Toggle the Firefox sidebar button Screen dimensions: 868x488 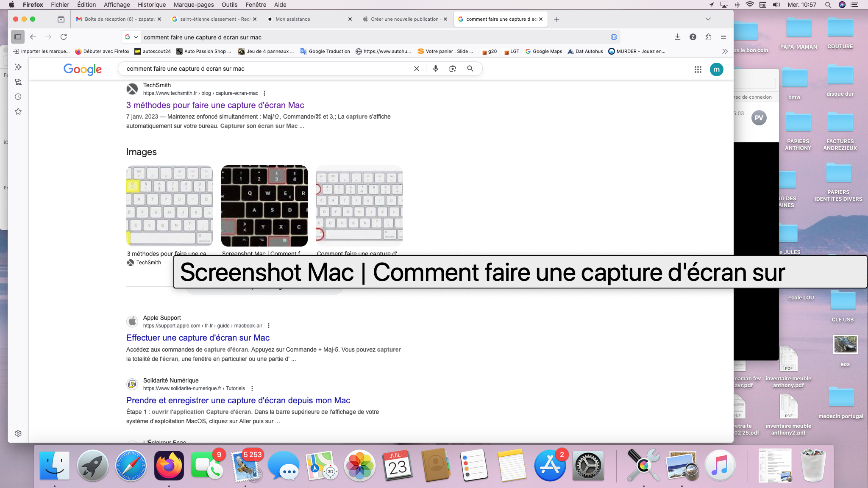(x=18, y=37)
